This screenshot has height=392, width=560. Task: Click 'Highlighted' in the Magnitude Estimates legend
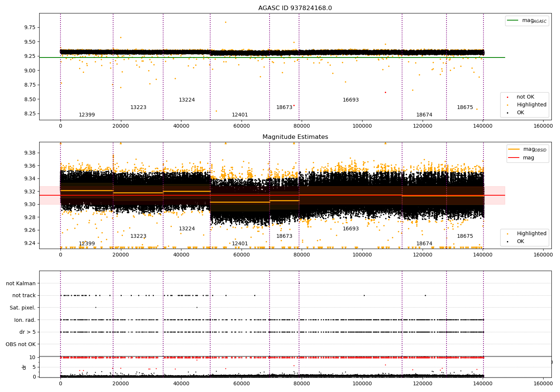point(531,234)
